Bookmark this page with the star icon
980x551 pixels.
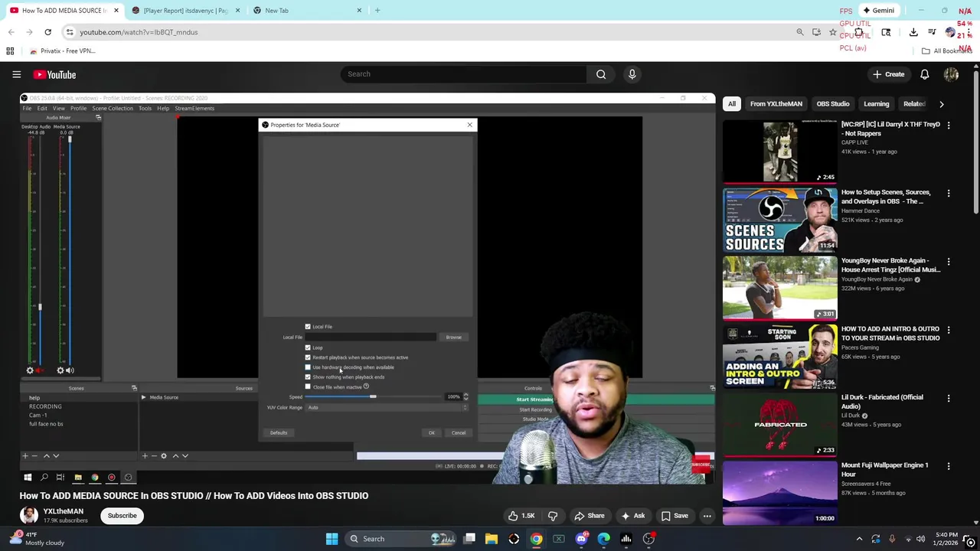[832, 32]
